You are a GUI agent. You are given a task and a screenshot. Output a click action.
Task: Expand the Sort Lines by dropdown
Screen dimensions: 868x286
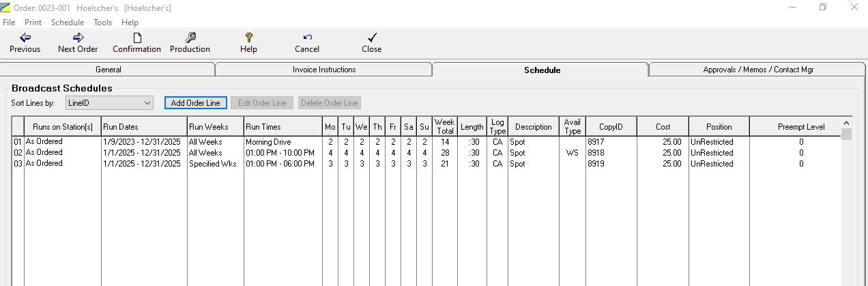click(x=147, y=103)
